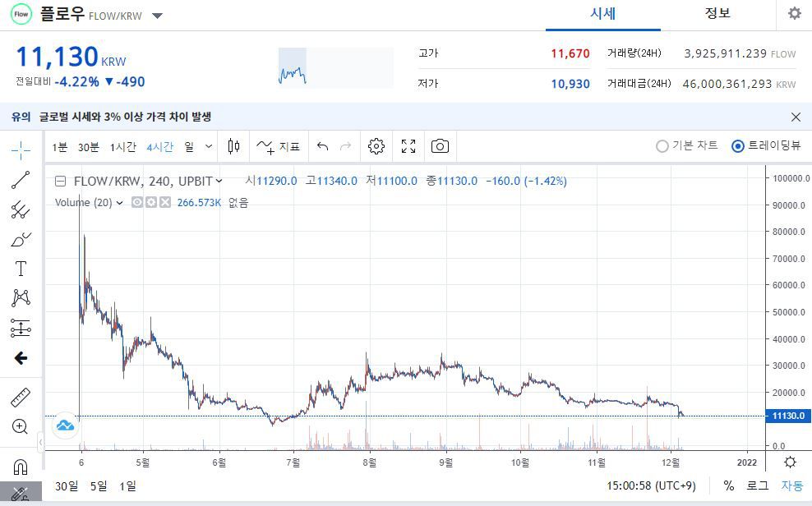
Task: Set date range to 1일
Action: 128,486
